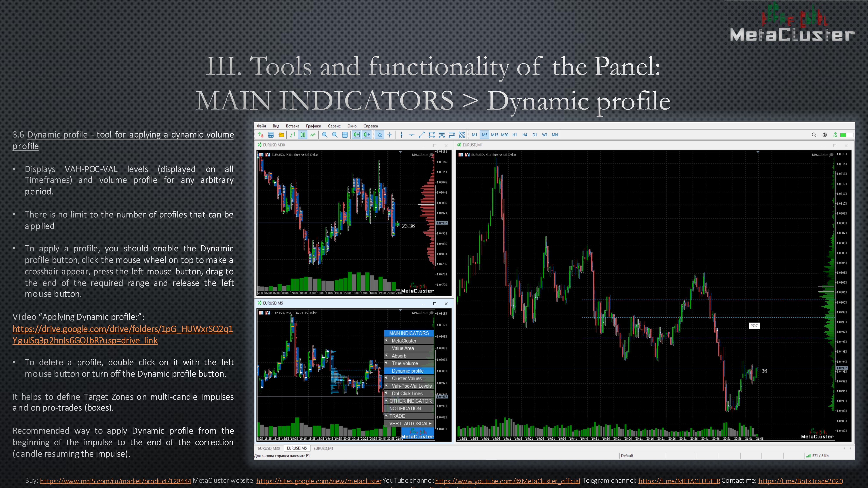Switch to M30 timeframe
The width and height of the screenshot is (868, 488).
click(x=505, y=135)
